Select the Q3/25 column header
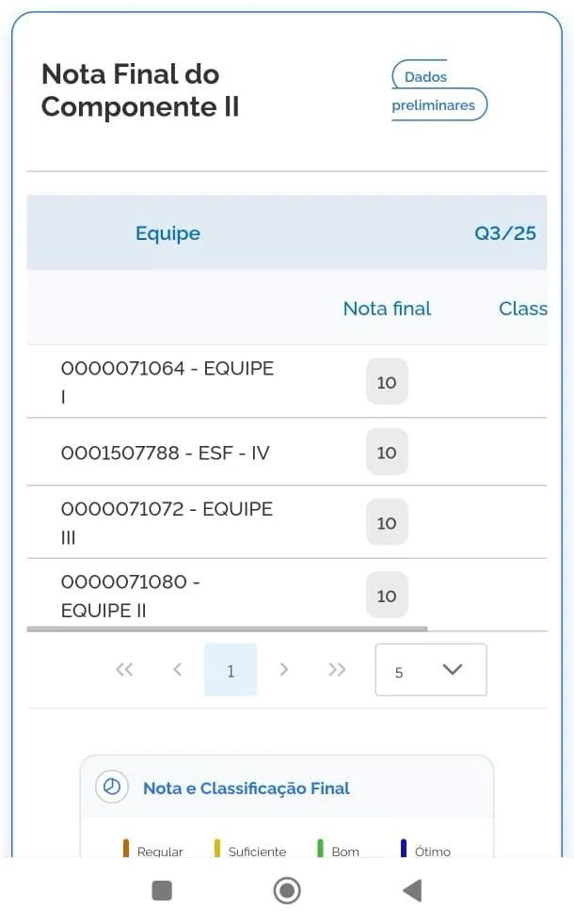574x924 pixels. point(504,233)
